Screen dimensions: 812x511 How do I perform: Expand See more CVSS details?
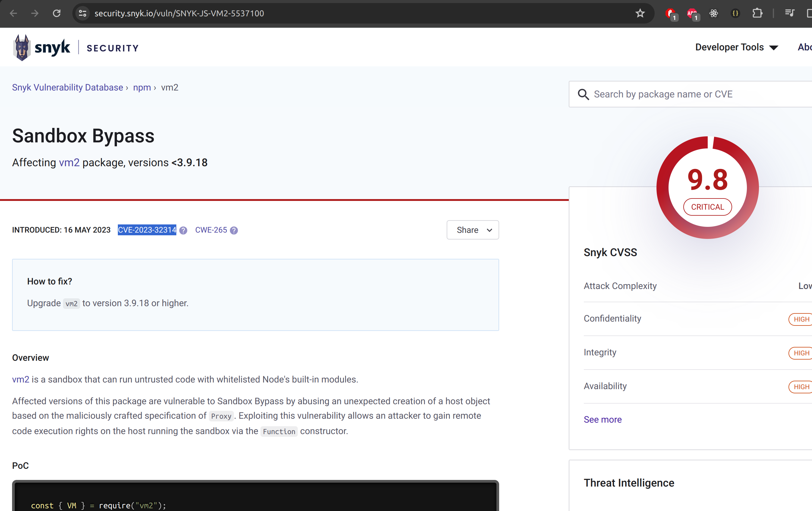[x=602, y=419]
